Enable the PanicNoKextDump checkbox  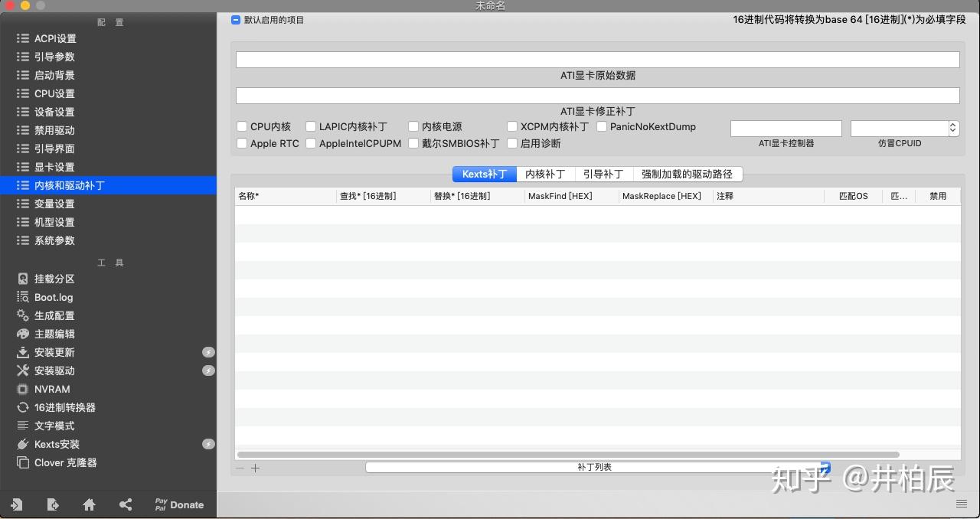[x=602, y=126]
